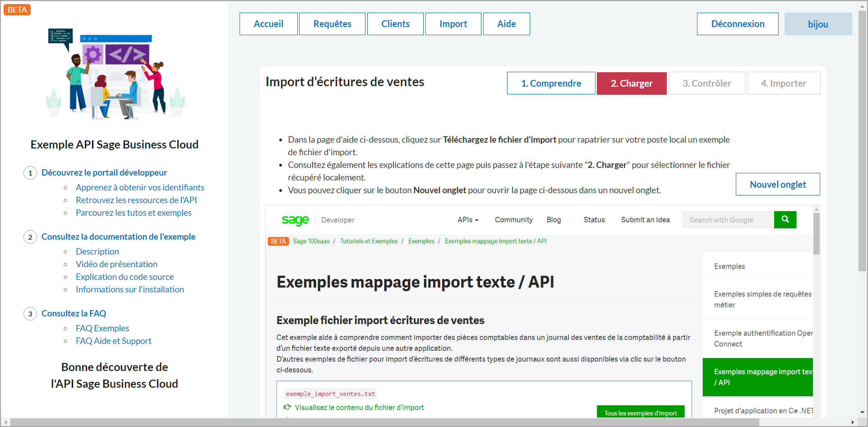Open Parcourez les tutos et exemples
This screenshot has width=868, height=427.
point(134,213)
